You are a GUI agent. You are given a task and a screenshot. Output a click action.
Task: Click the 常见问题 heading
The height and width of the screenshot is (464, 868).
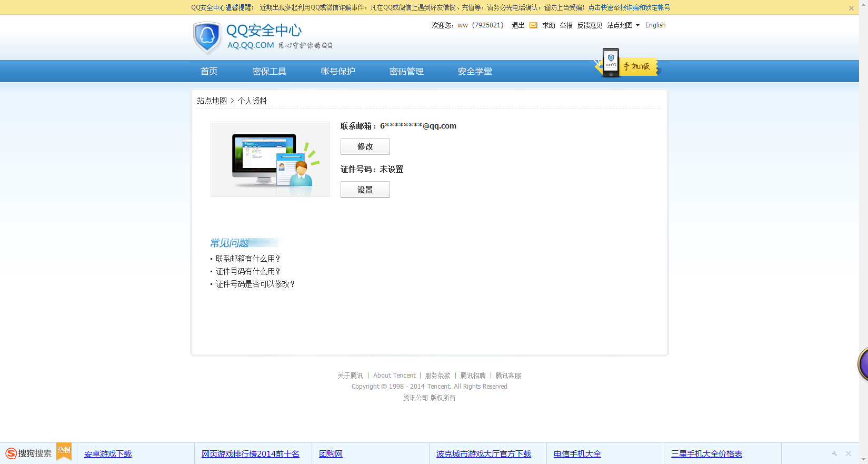(x=230, y=243)
